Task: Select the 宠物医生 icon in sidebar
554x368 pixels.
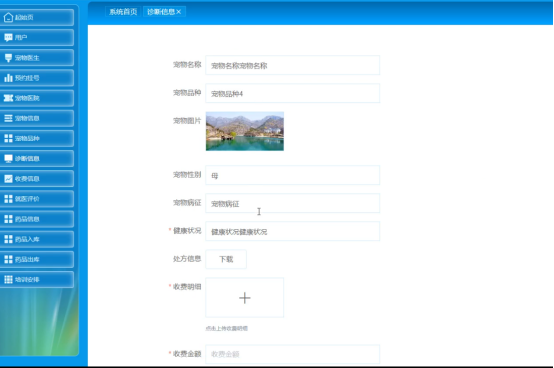Action: click(x=8, y=58)
